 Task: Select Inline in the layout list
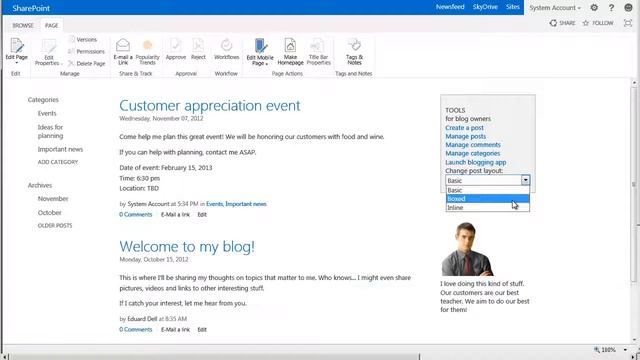(488, 207)
